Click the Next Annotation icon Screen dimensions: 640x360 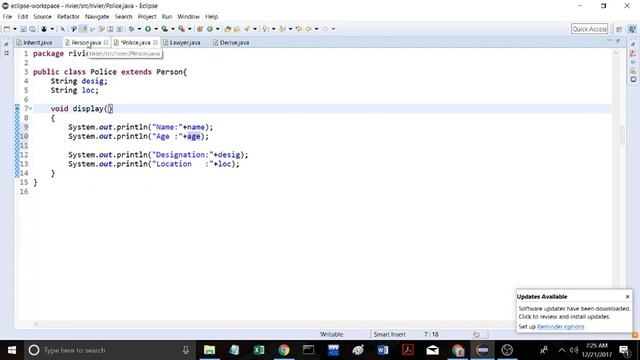pyautogui.click(x=265, y=29)
